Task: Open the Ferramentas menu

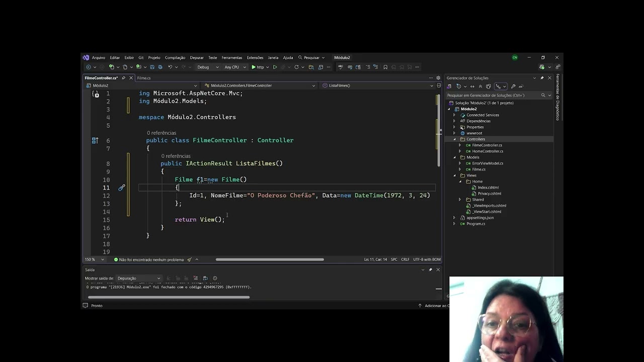Action: (x=232, y=58)
